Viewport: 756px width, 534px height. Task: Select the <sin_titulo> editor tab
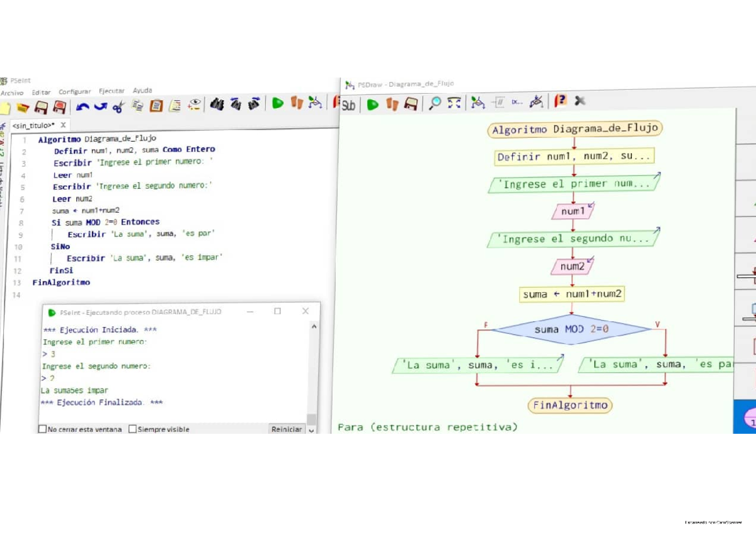pyautogui.click(x=33, y=125)
